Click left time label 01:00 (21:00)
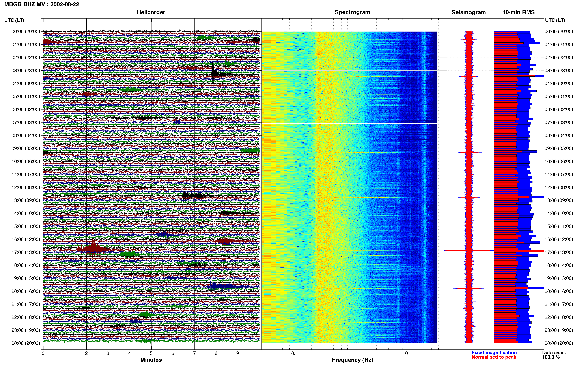 (26, 45)
